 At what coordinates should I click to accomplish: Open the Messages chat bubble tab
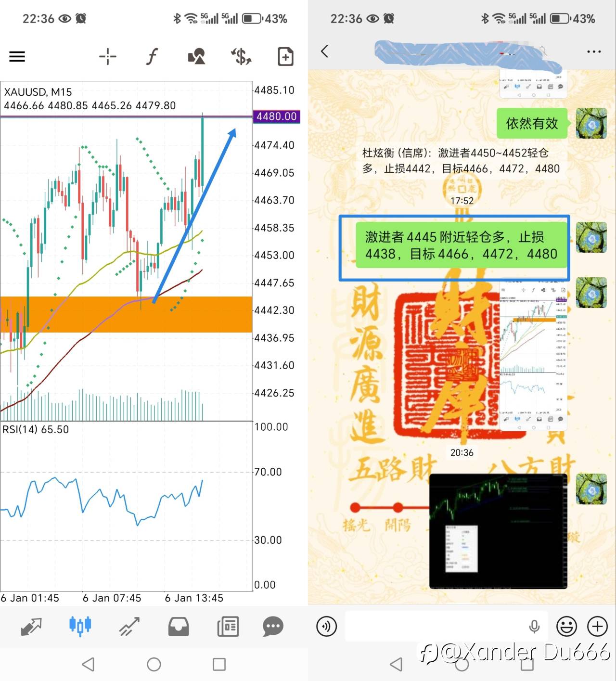tap(273, 627)
